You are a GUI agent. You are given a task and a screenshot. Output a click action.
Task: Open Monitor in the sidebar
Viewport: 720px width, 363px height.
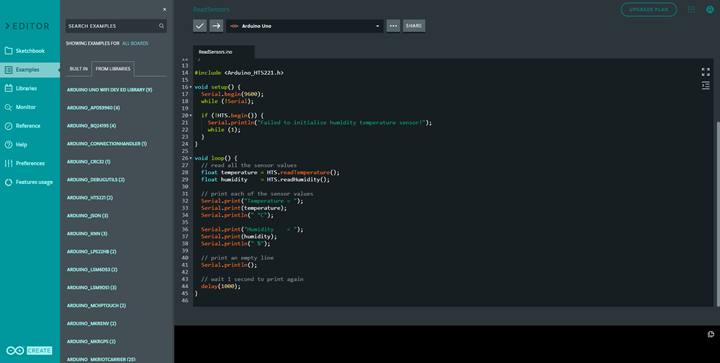(30, 107)
